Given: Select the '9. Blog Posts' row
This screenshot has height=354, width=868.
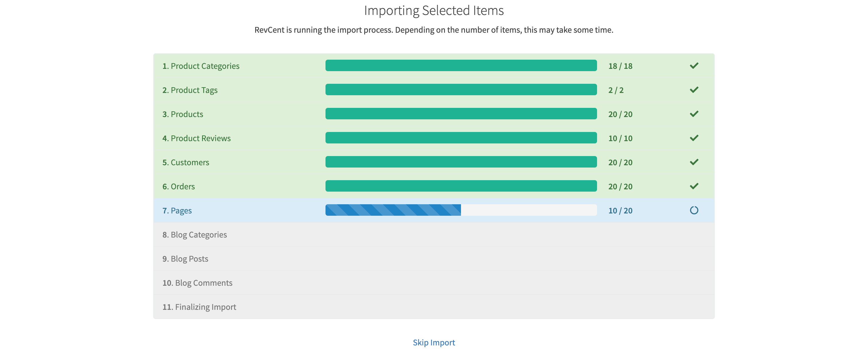Looking at the screenshot, I should coord(185,259).
